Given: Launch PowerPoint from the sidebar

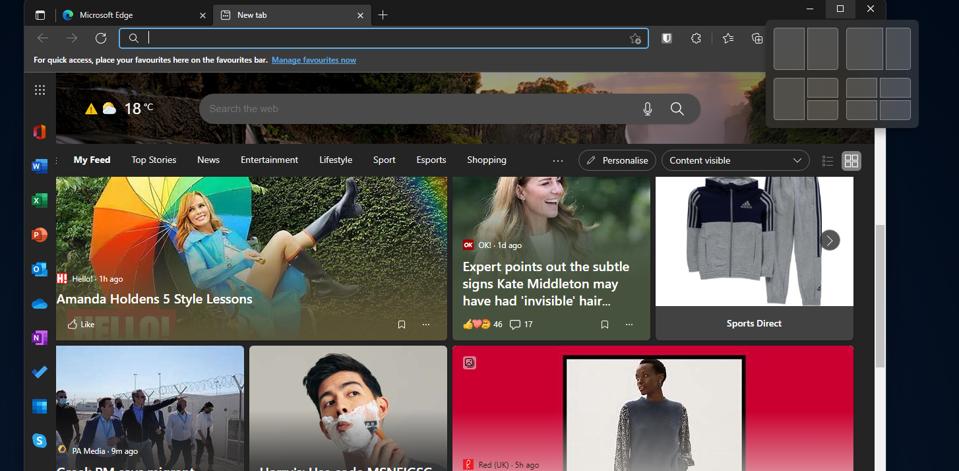Looking at the screenshot, I should click(40, 234).
